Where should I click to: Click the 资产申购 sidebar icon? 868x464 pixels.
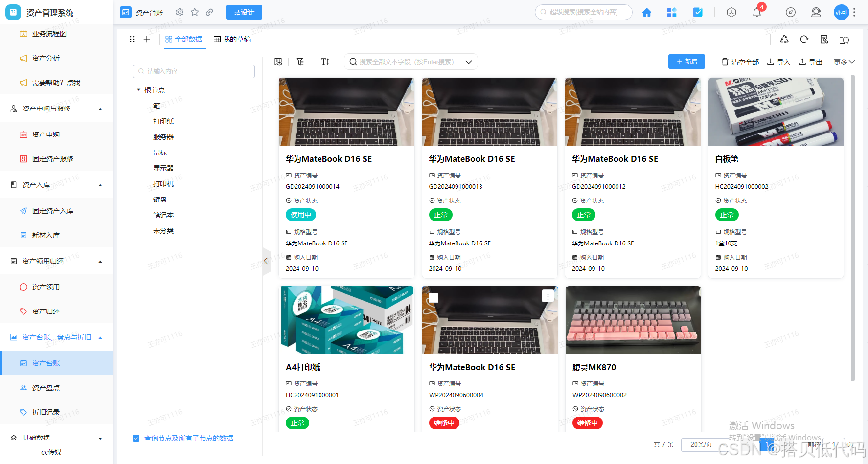(23, 134)
